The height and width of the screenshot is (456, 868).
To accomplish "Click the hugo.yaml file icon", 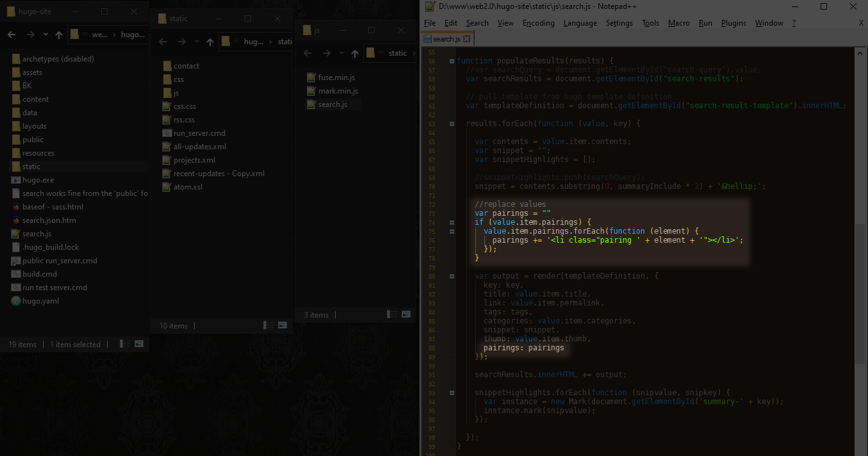I will 16,301.
